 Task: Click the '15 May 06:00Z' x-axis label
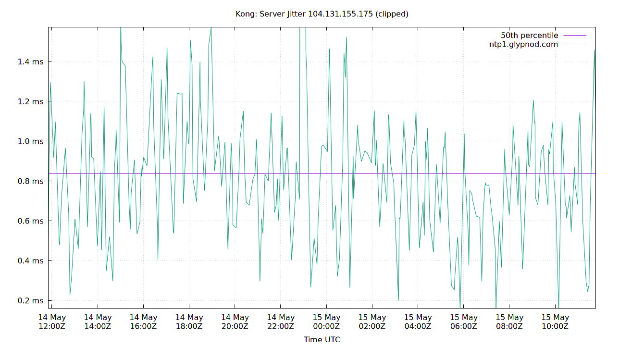tap(464, 322)
